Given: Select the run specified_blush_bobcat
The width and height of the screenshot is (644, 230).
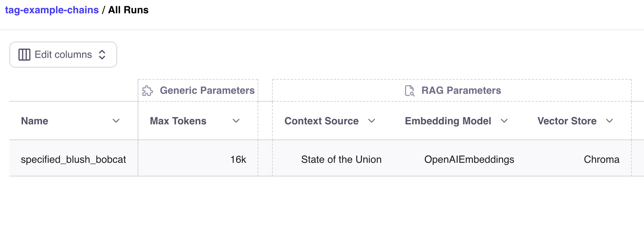Looking at the screenshot, I should 73,159.
